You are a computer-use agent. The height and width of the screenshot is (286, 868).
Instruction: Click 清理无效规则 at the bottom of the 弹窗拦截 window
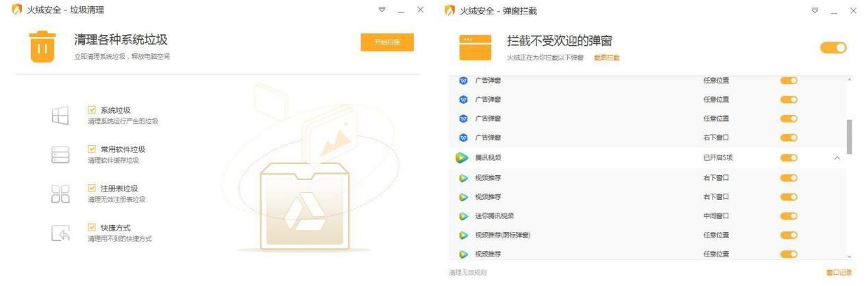[468, 273]
